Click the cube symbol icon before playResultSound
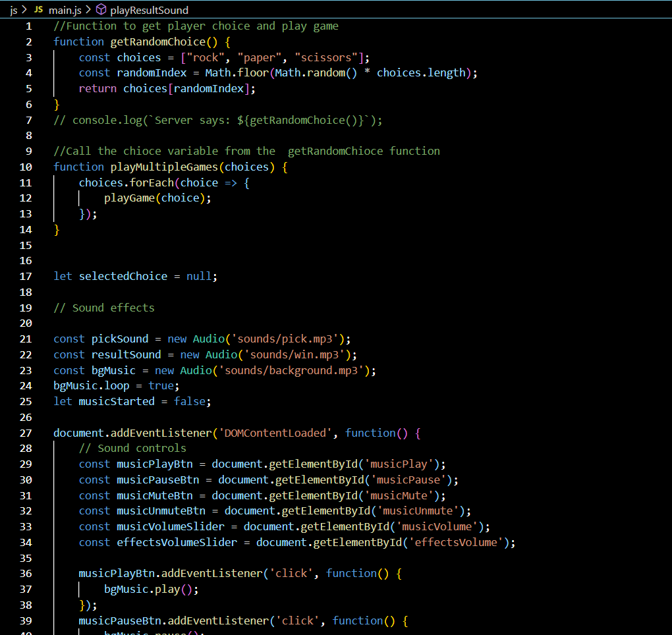Viewport: 672px width, 635px height. [x=101, y=9]
